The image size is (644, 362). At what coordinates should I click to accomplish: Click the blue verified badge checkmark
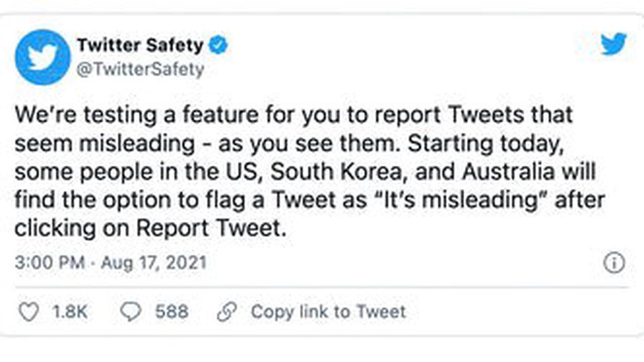pos(218,46)
